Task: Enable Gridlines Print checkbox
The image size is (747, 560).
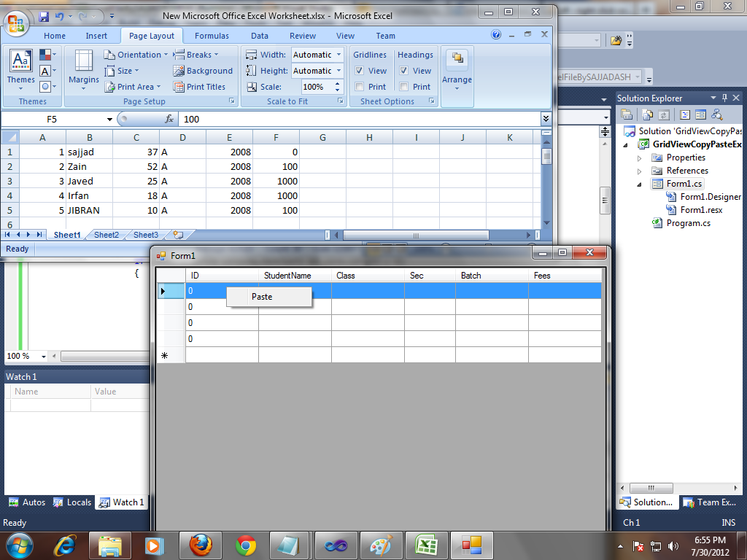Action: [358, 86]
